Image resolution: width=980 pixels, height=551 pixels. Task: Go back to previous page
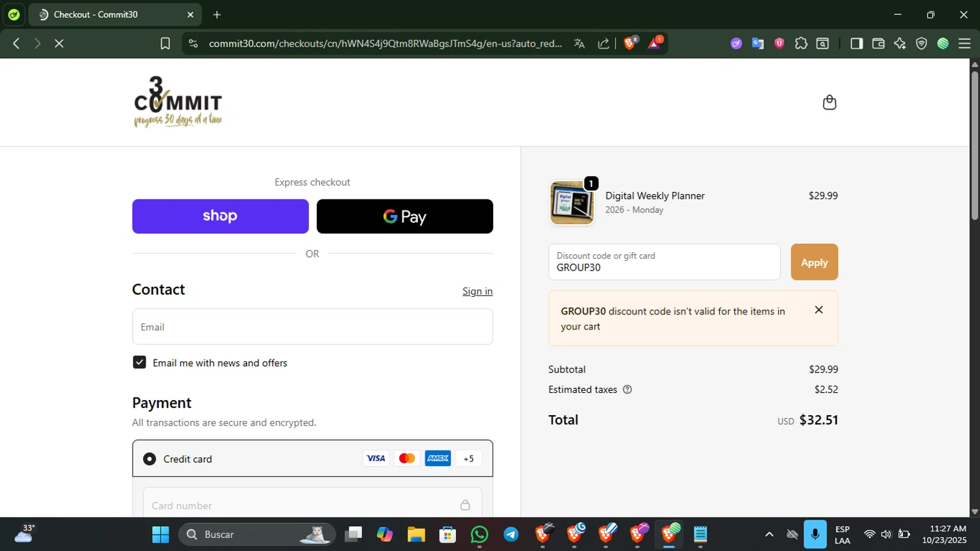[16, 43]
